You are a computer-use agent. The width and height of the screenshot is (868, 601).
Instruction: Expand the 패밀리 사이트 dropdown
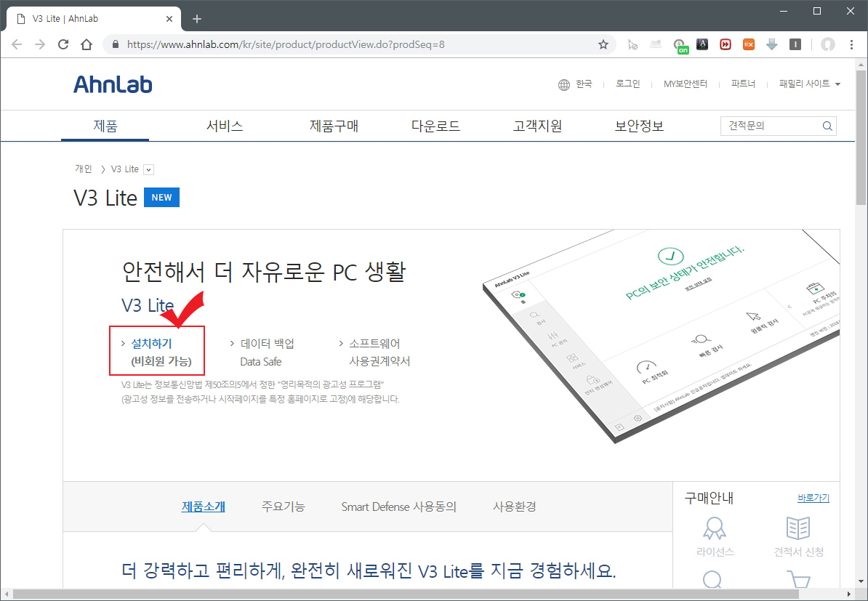pyautogui.click(x=809, y=84)
